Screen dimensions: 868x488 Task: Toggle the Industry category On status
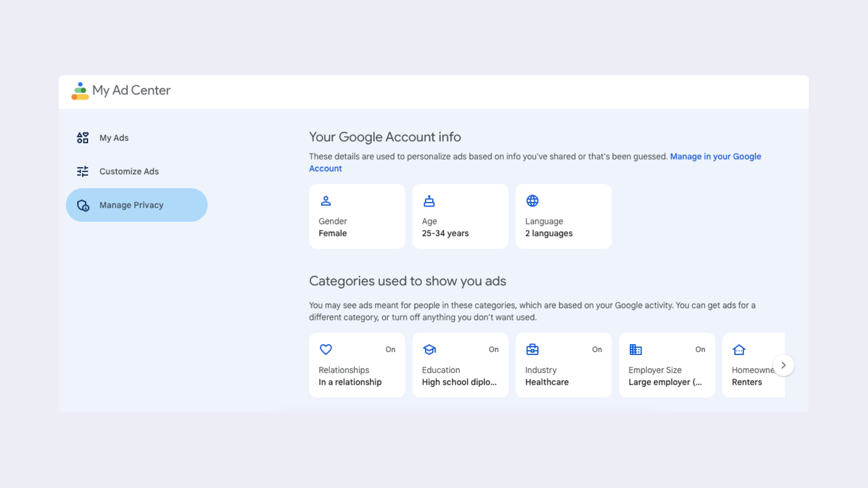tap(597, 350)
